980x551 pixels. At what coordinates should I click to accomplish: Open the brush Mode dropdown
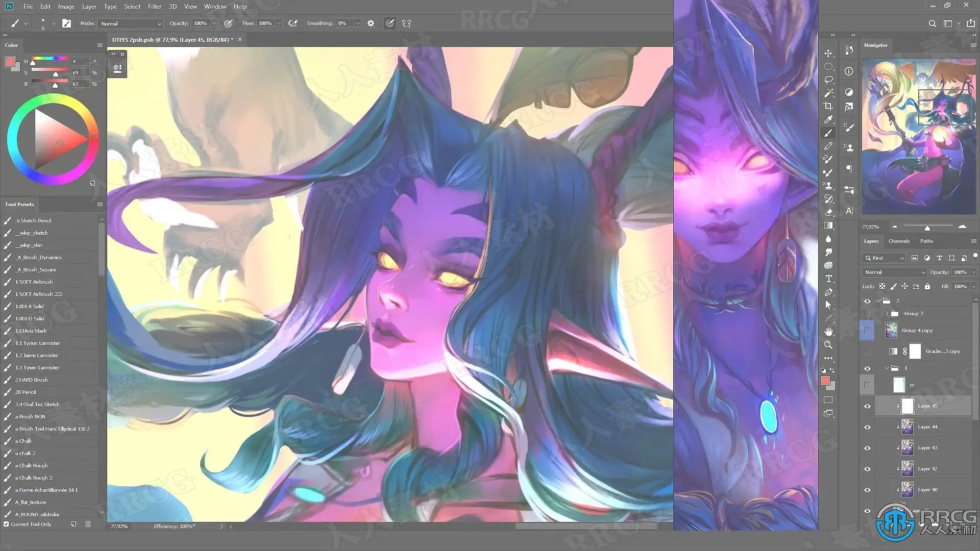pyautogui.click(x=131, y=23)
